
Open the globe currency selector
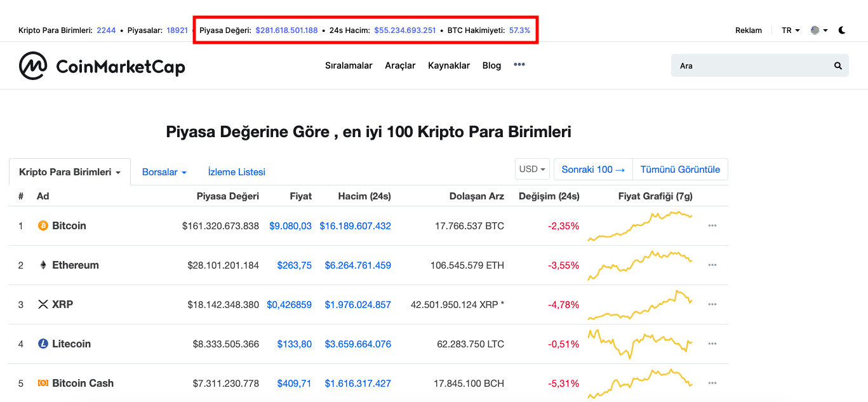pos(819,30)
